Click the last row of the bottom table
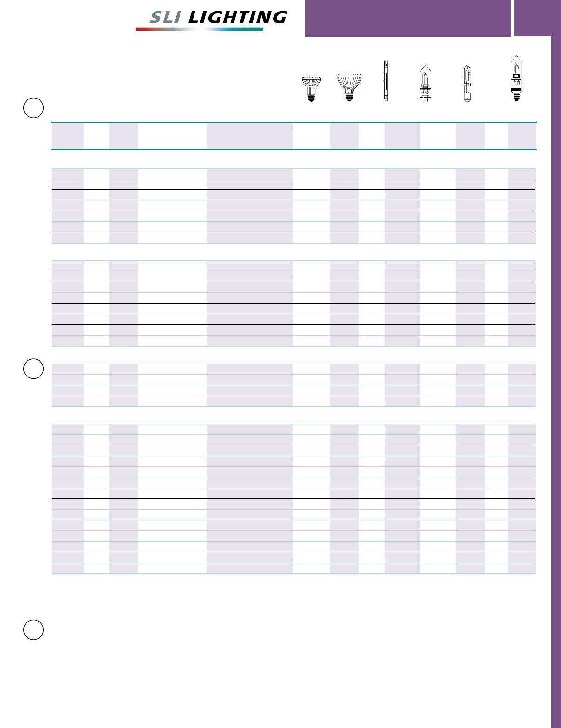This screenshot has width=561, height=728. pyautogui.click(x=294, y=568)
